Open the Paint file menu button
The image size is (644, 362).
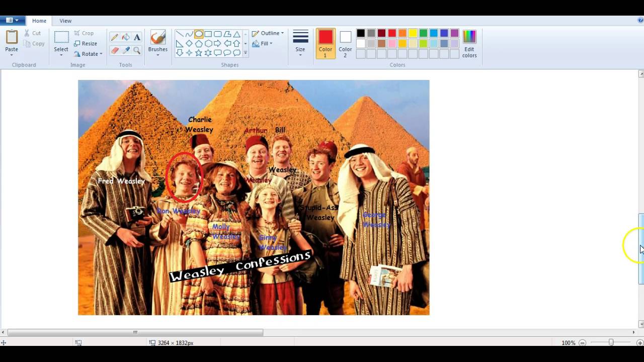(x=12, y=21)
